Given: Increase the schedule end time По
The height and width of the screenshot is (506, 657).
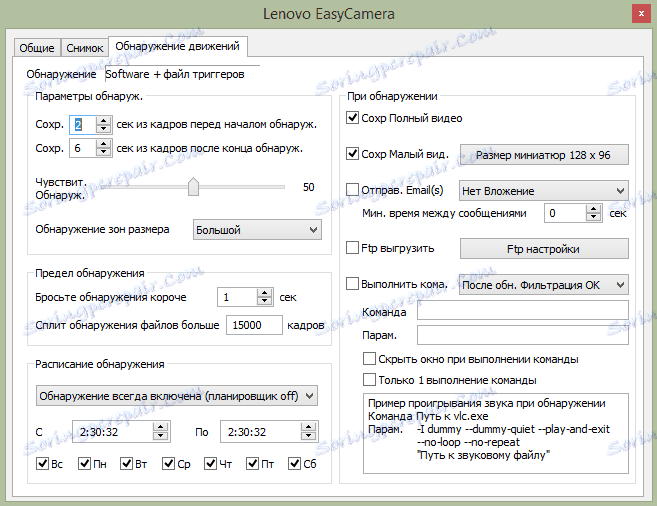Looking at the screenshot, I should tap(308, 427).
